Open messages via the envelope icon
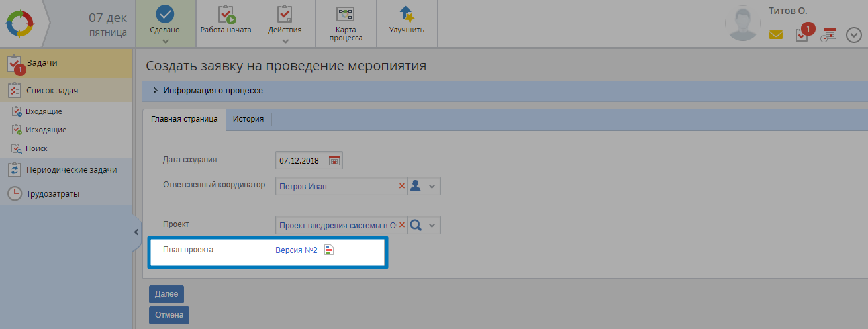868x329 pixels. pyautogui.click(x=775, y=35)
